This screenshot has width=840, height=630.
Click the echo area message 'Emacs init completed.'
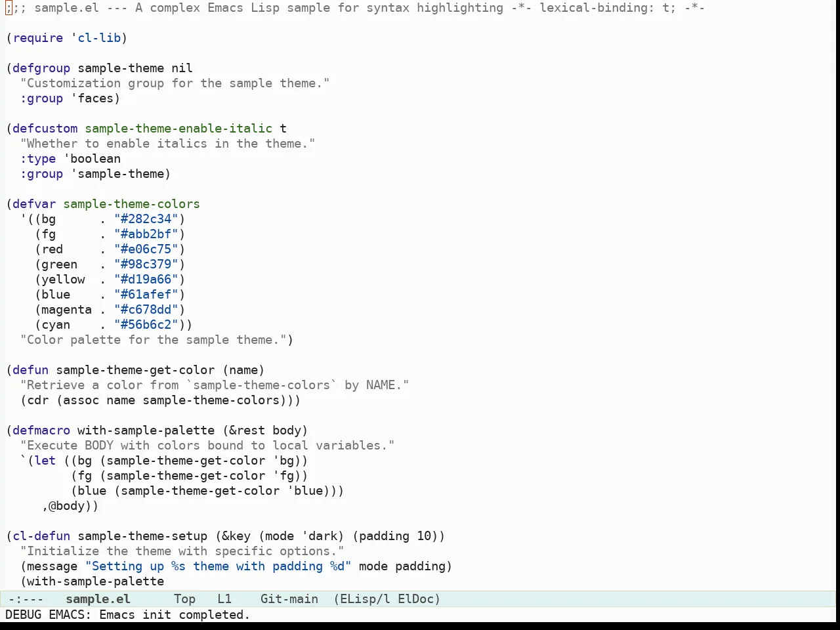coord(175,615)
